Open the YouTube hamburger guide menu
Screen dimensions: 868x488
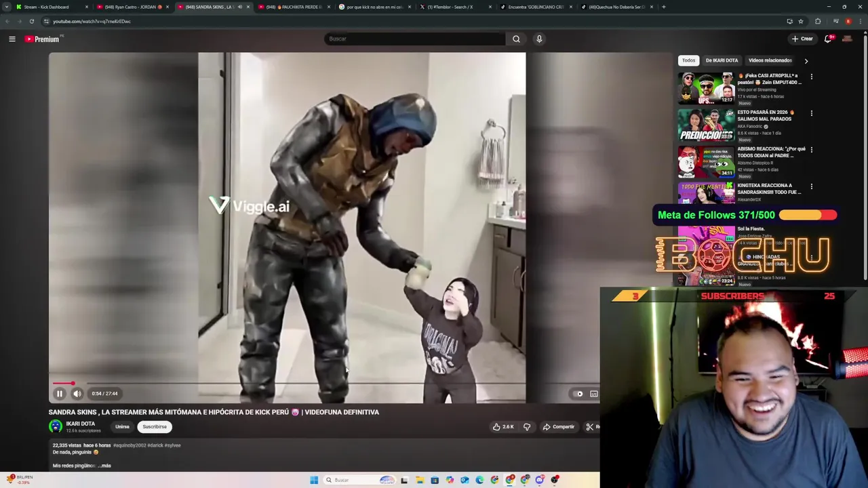[12, 39]
